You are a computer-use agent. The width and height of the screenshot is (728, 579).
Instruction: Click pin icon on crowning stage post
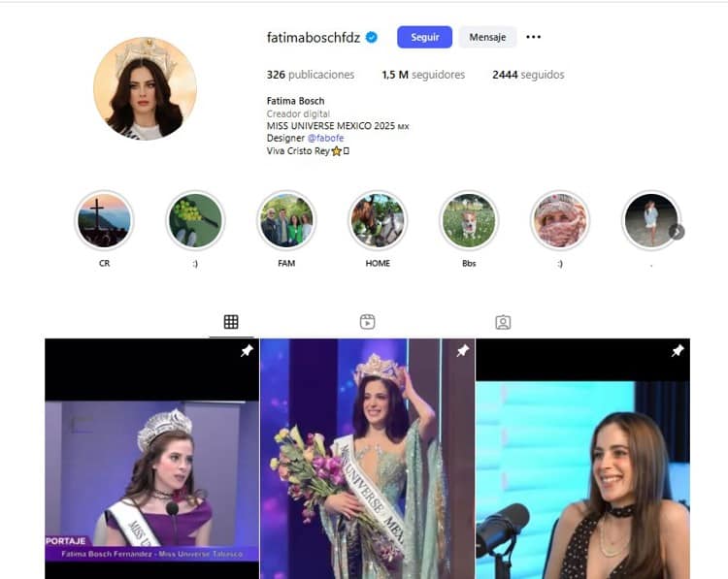pyautogui.click(x=462, y=351)
